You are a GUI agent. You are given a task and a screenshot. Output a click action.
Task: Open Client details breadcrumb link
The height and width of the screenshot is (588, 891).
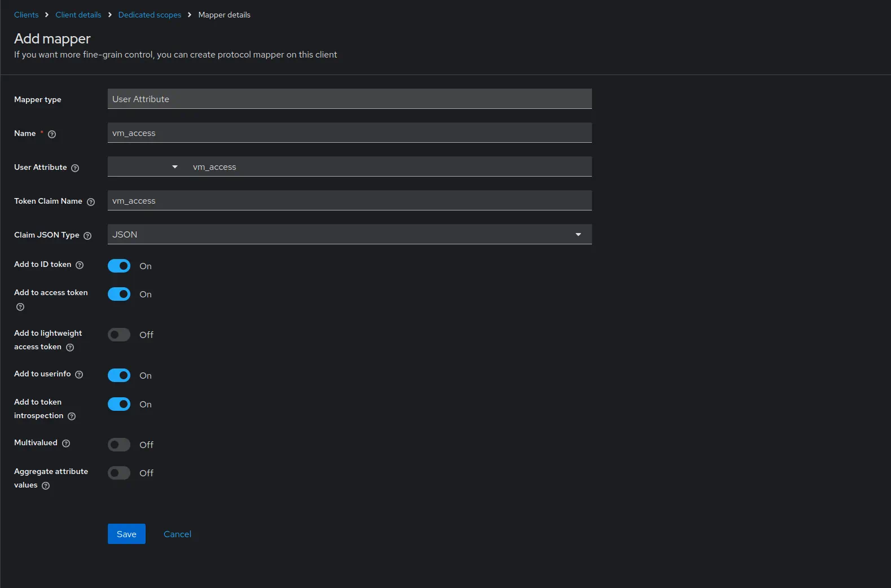point(78,15)
